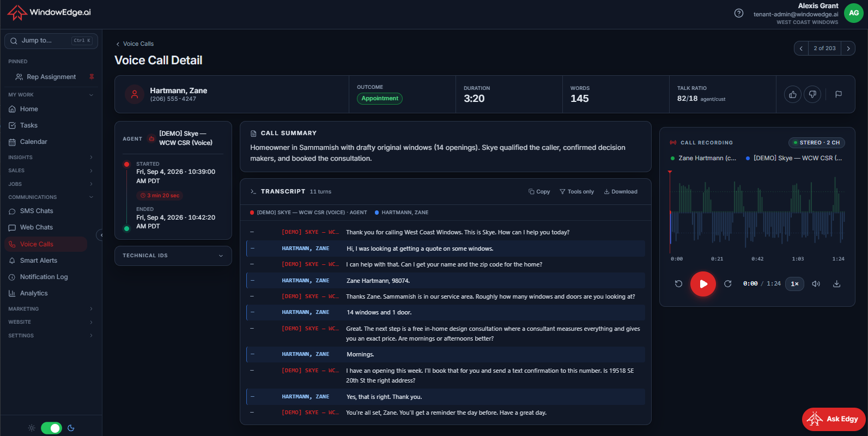Toggle Tools only transcript filter
The height and width of the screenshot is (436, 868).
click(x=576, y=192)
